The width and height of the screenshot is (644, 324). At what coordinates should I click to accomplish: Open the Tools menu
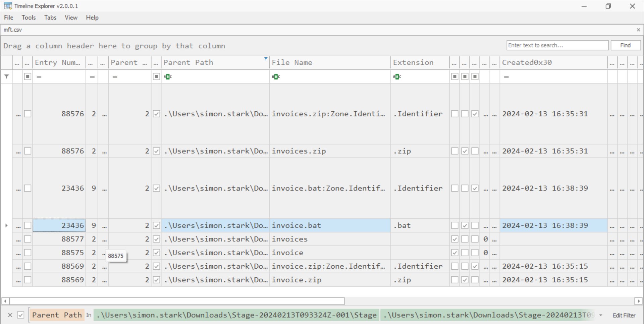[29, 17]
